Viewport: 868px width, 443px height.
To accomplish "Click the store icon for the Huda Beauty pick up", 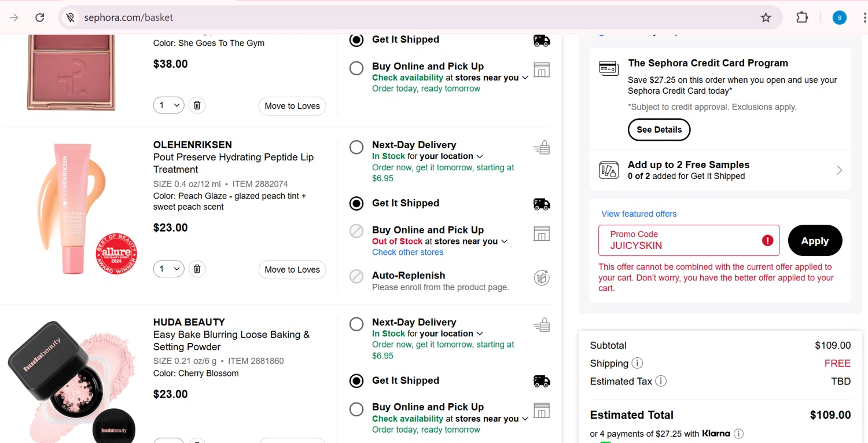I will click(542, 410).
